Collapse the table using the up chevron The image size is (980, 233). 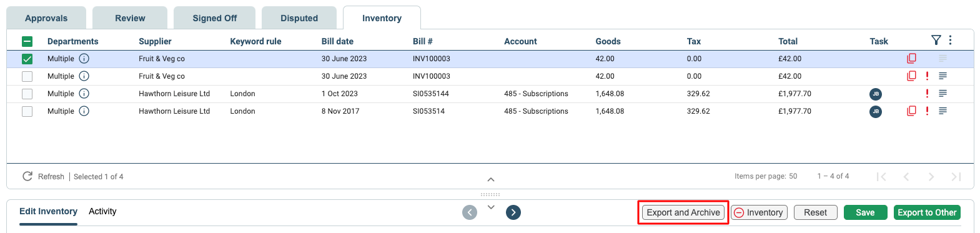click(x=491, y=179)
